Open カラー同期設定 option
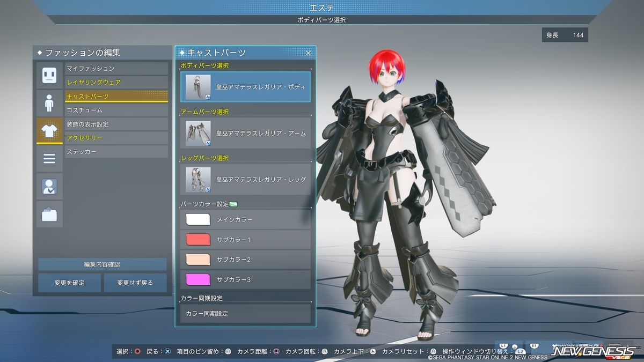The height and width of the screenshot is (362, 644). click(x=245, y=313)
